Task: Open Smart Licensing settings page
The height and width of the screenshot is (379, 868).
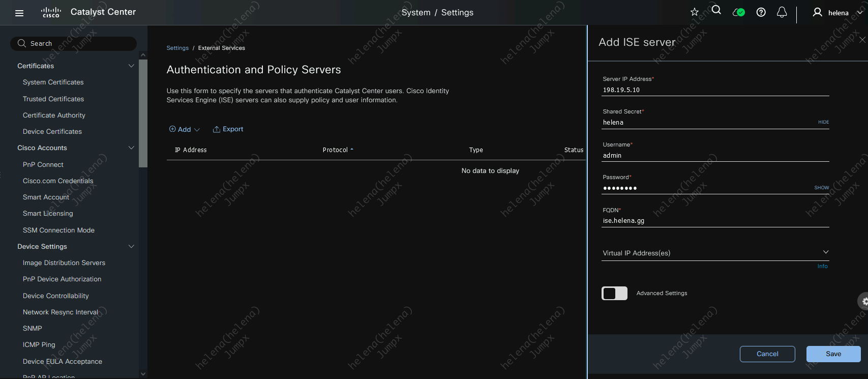Action: tap(48, 214)
